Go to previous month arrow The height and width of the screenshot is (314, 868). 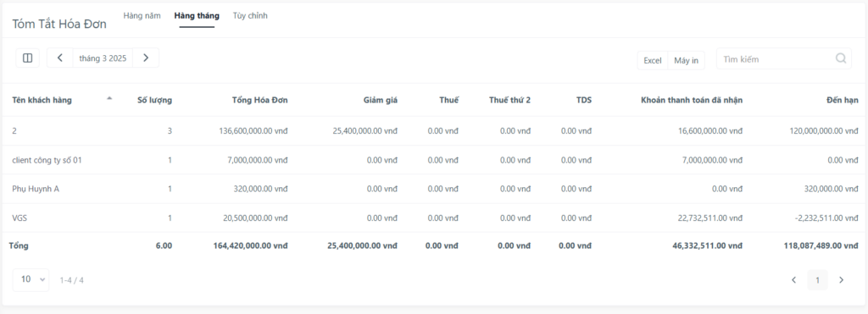coord(60,58)
